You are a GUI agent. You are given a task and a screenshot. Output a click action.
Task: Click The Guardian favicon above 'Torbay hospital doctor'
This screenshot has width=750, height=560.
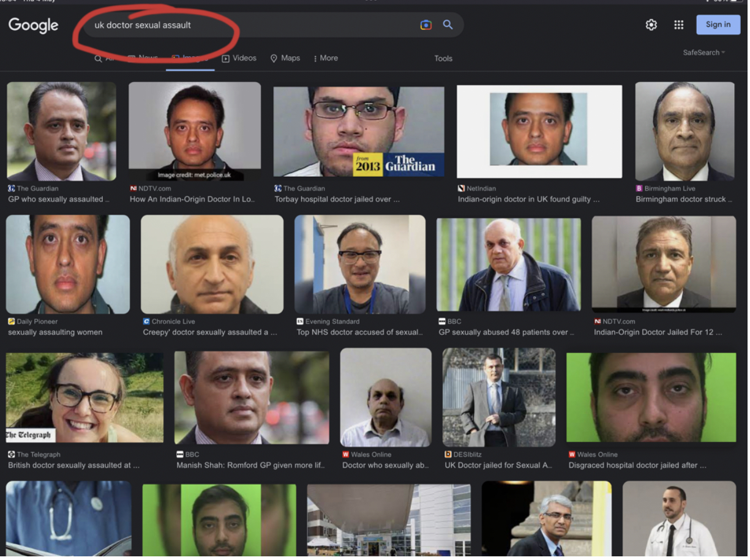278,189
